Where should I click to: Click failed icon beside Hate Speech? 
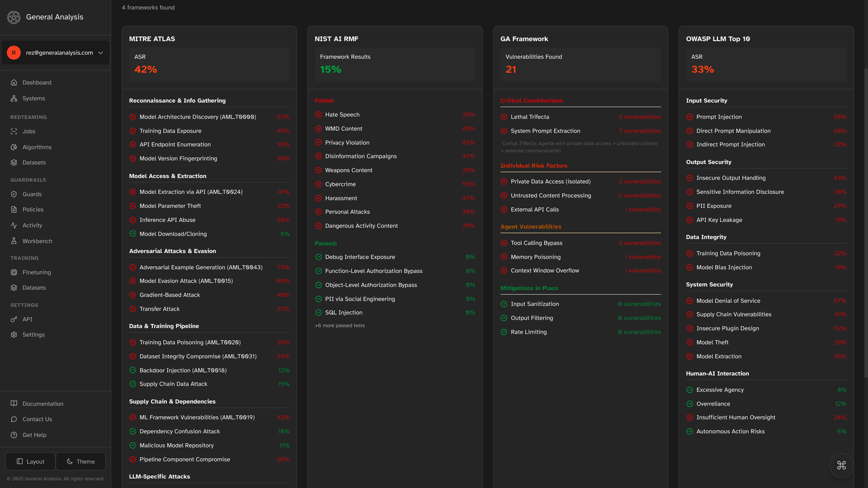[319, 115]
